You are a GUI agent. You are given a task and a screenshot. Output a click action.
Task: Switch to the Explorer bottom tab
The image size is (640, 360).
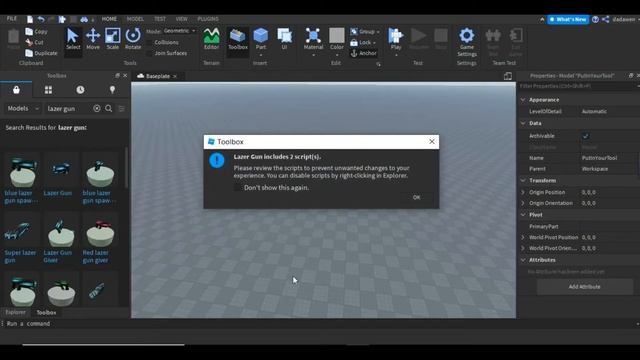[16, 312]
